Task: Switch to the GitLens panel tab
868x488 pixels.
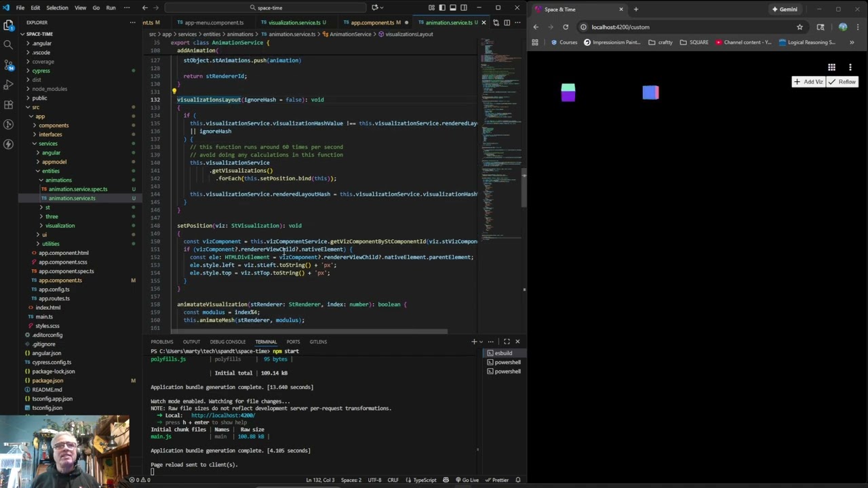Action: [x=317, y=342]
